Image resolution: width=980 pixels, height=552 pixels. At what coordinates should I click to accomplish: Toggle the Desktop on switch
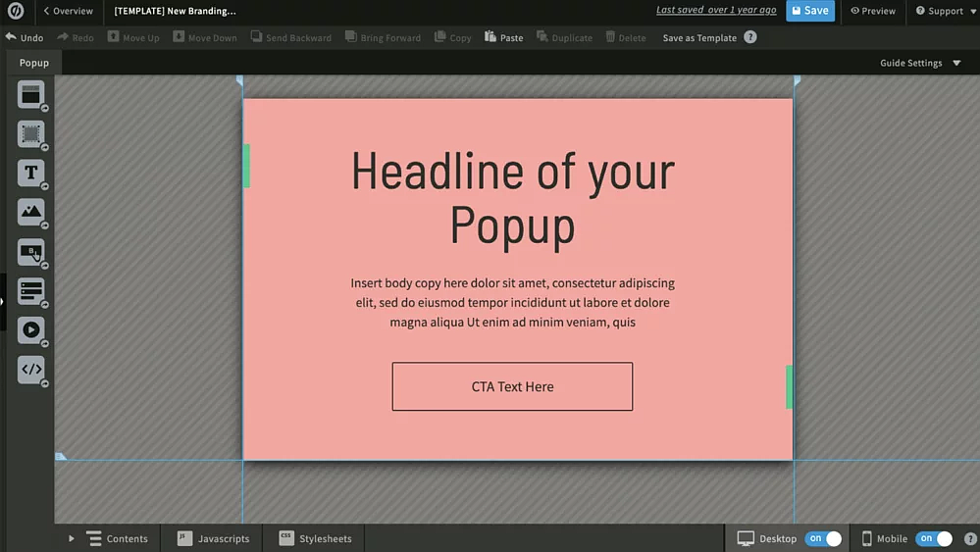(x=824, y=538)
